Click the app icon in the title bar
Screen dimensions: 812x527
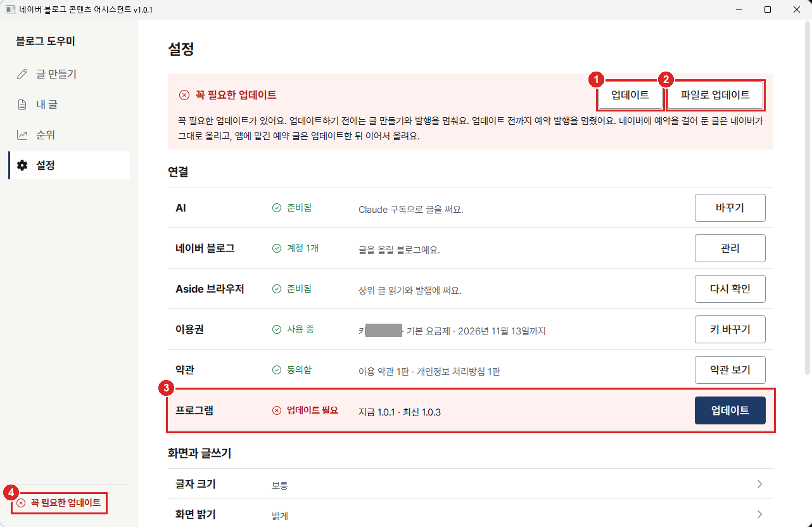coord(10,10)
